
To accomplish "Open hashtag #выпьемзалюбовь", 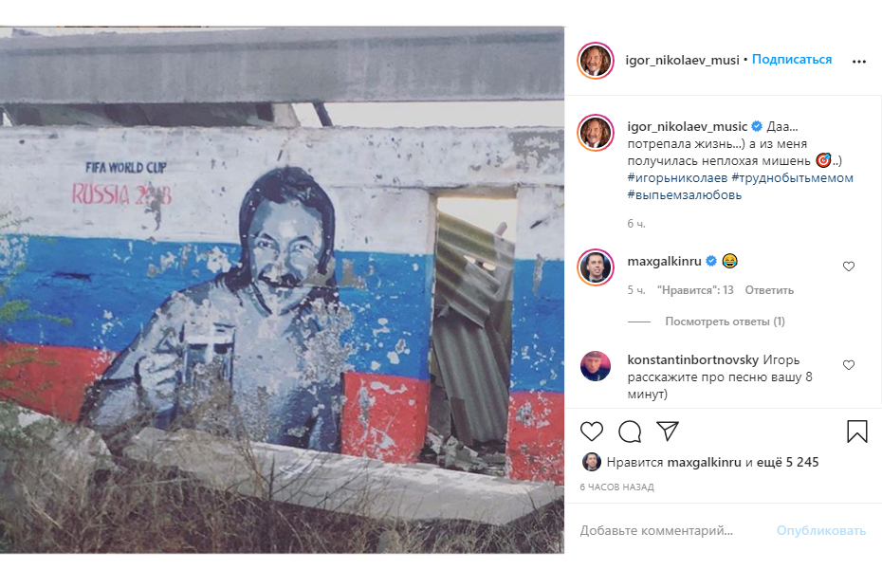I will pos(685,195).
